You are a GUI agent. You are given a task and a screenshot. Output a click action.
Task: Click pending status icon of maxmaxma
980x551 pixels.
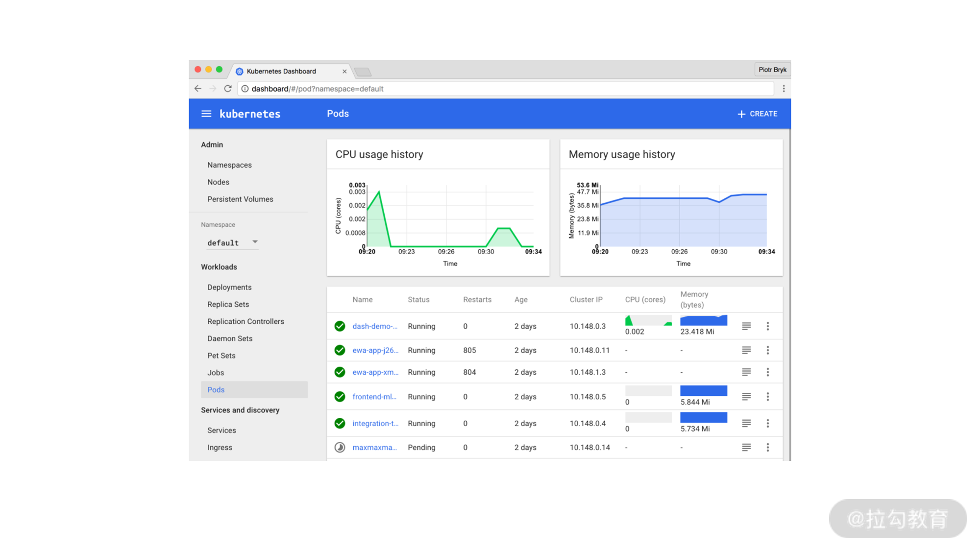[x=340, y=448]
